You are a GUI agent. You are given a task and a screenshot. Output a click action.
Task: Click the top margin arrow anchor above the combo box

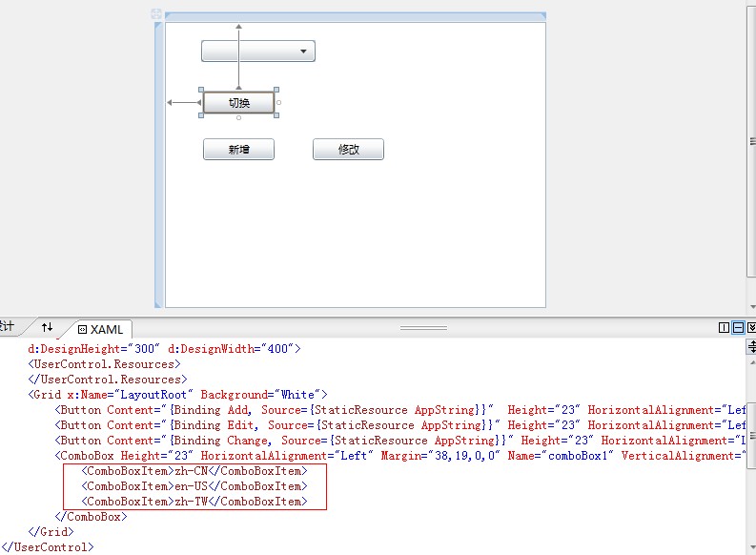(x=238, y=27)
